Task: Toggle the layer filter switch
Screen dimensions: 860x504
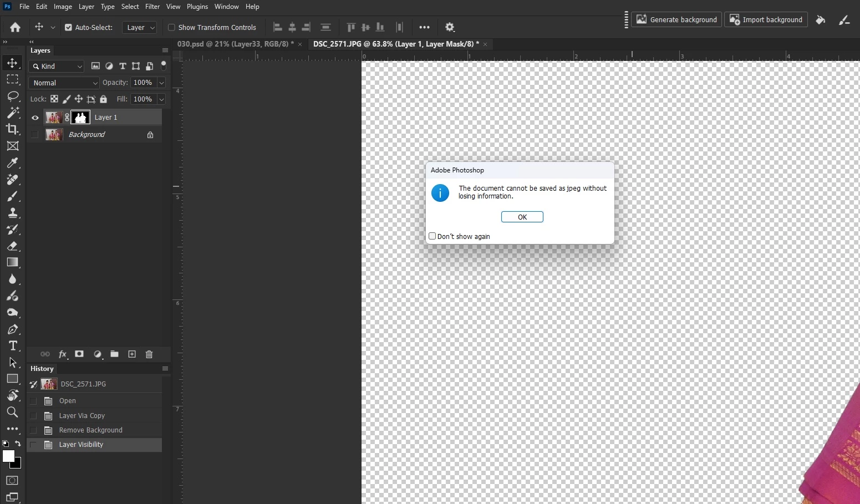Action: click(164, 65)
